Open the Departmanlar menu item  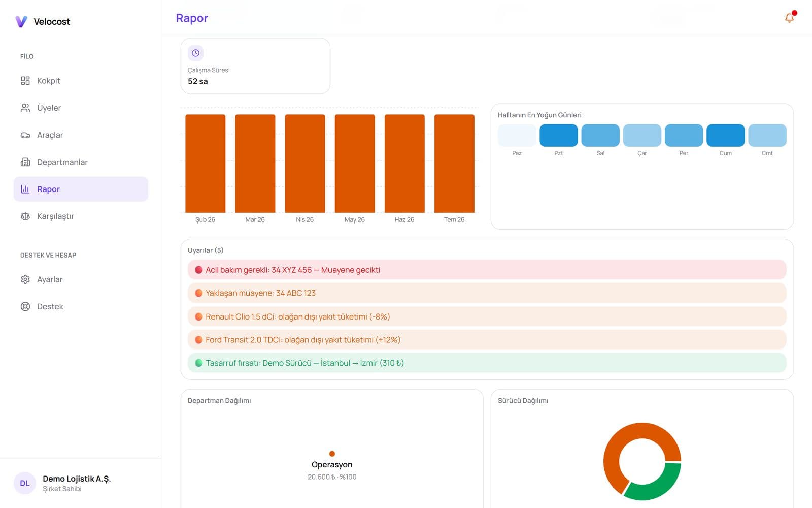81,162
